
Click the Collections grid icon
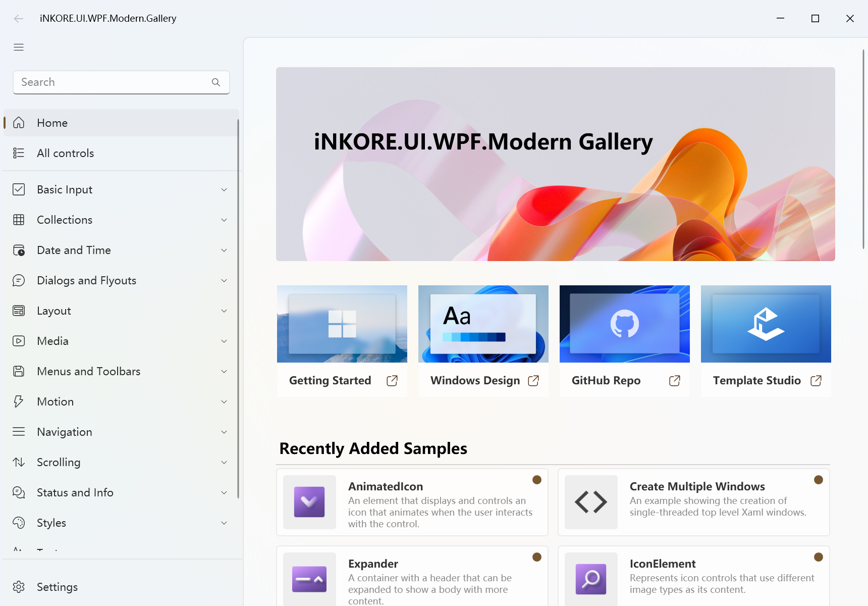(19, 220)
